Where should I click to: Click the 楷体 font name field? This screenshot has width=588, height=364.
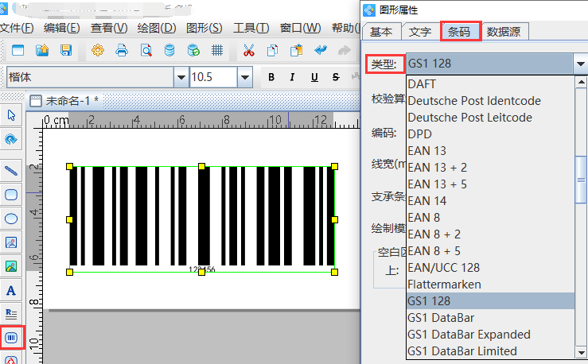coord(91,77)
